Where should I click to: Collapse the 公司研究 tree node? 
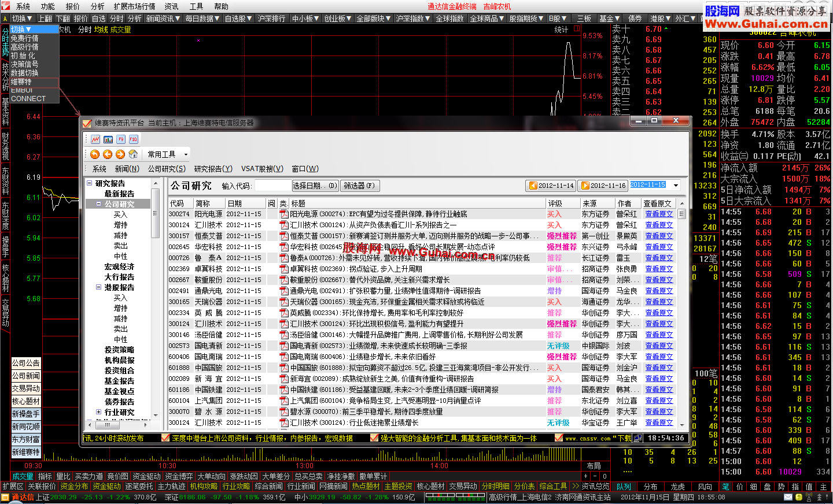coord(99,204)
